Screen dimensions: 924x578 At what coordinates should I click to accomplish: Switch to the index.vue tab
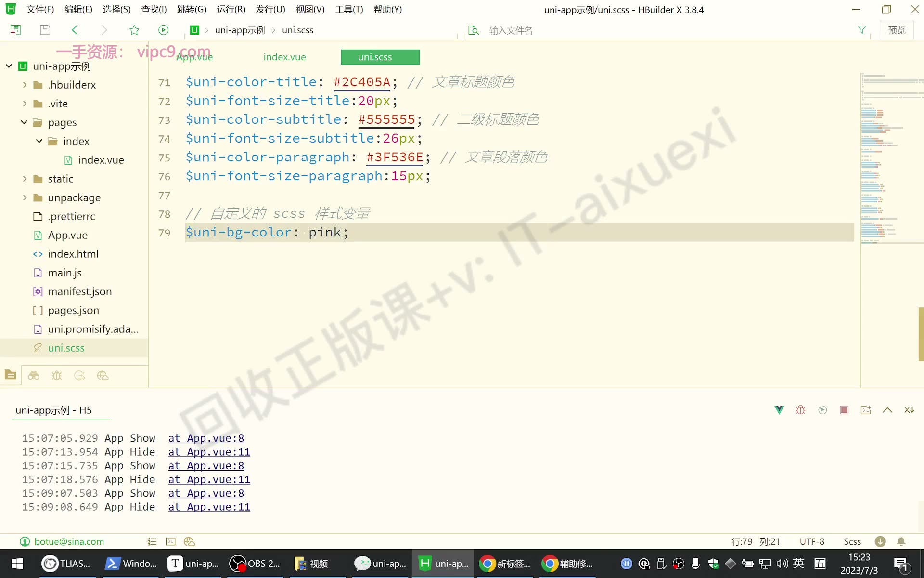pos(284,57)
